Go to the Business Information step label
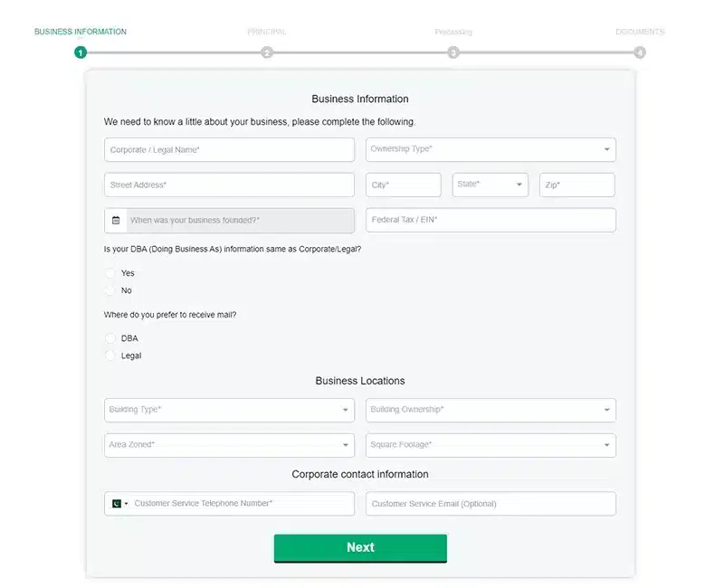 81,32
